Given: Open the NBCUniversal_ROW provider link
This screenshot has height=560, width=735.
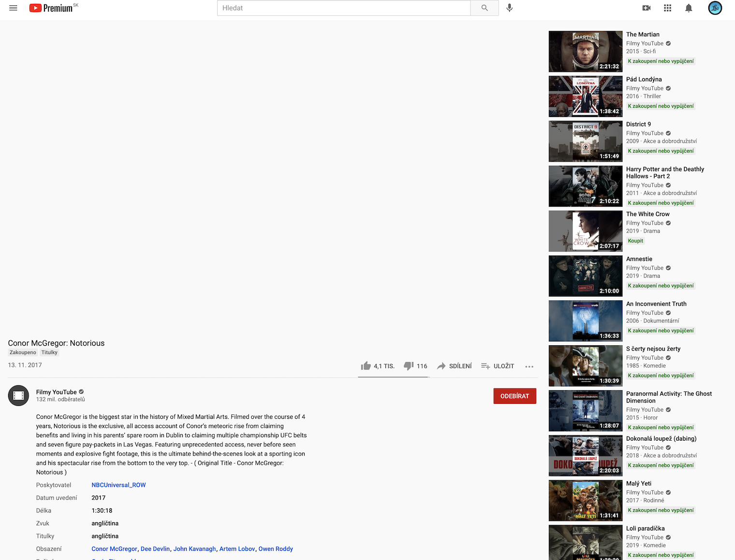Looking at the screenshot, I should [x=118, y=485].
